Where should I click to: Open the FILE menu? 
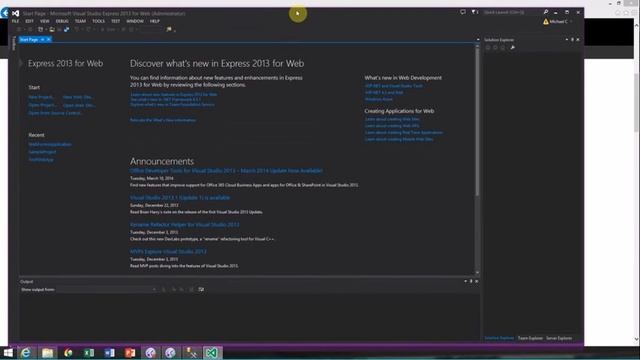(x=16, y=21)
